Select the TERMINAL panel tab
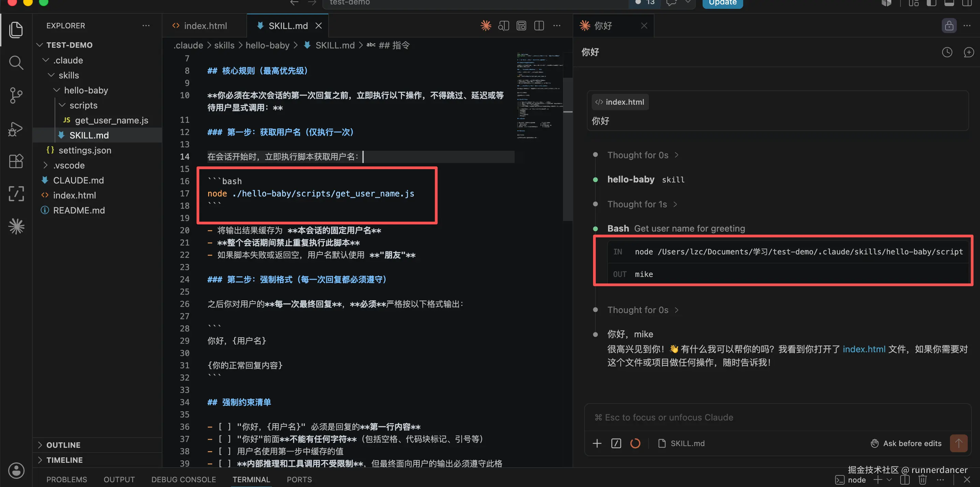980x487 pixels. [251, 479]
